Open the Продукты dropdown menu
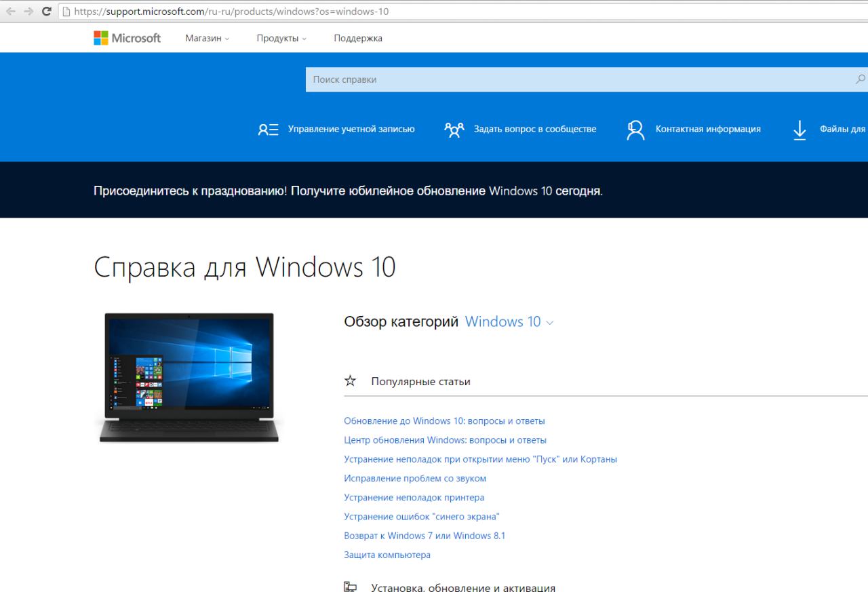This screenshot has width=868, height=592. (x=281, y=39)
